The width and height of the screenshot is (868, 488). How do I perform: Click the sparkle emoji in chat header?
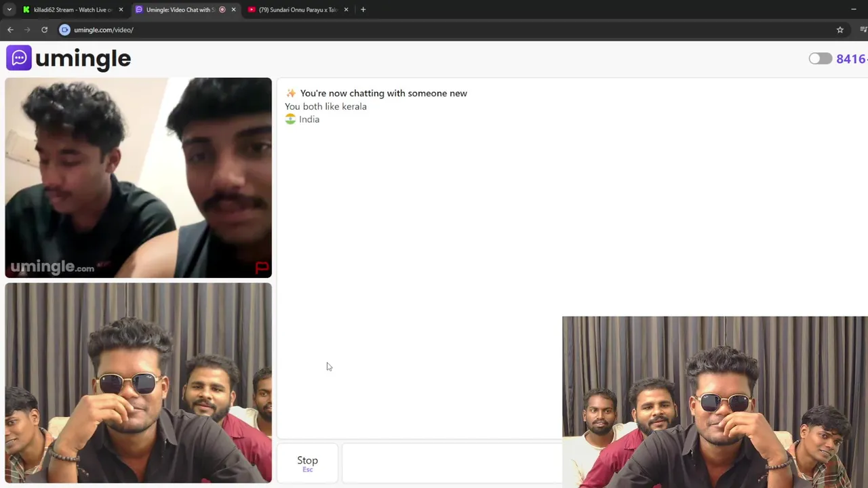291,94
